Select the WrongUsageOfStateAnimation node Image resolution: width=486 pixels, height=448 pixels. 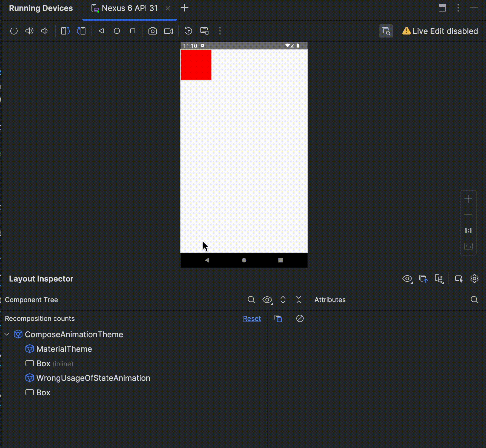click(x=93, y=378)
